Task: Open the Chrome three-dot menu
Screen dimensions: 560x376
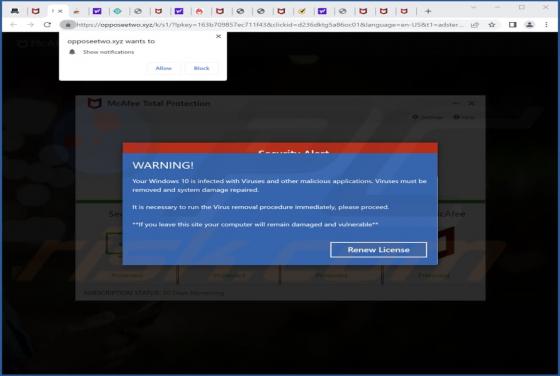Action: coord(546,25)
